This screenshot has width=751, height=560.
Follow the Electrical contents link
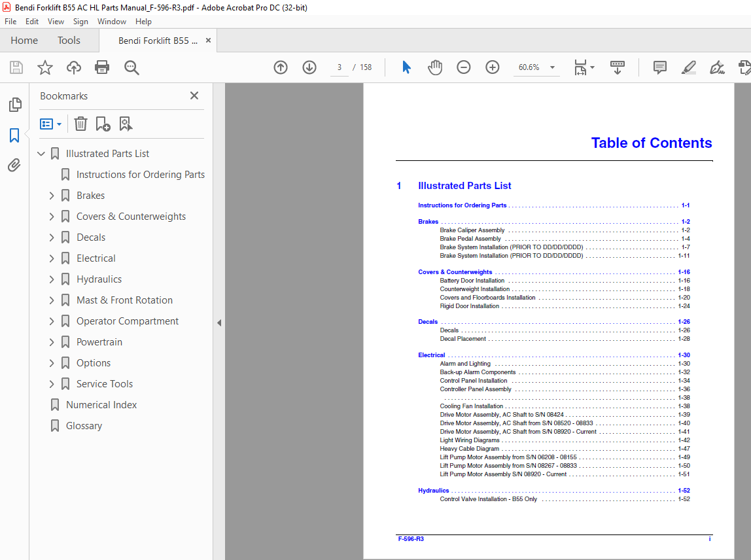[432, 355]
